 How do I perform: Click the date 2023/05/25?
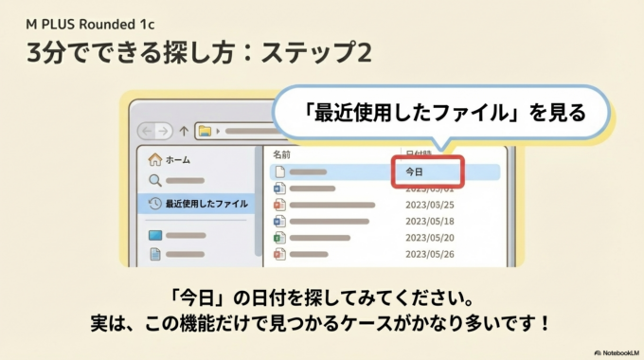[x=430, y=205]
